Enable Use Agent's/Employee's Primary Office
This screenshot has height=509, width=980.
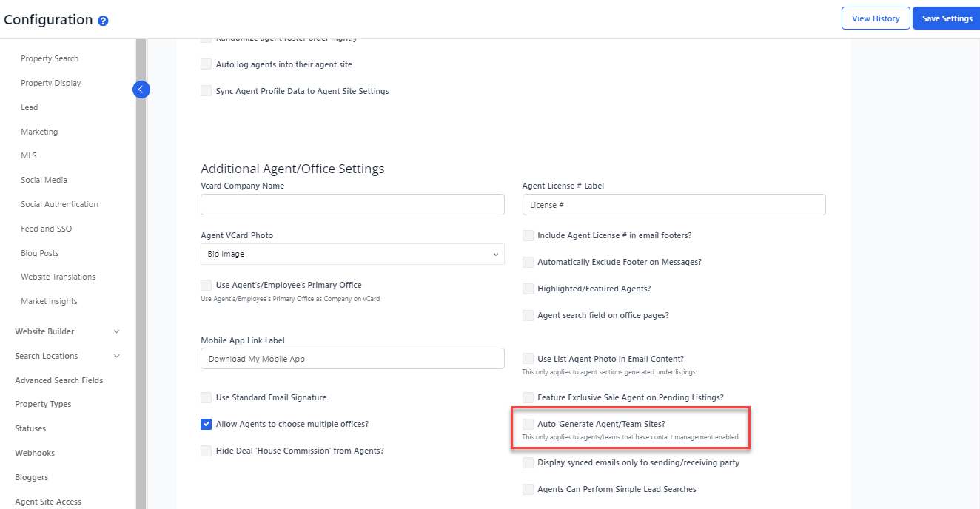point(206,285)
